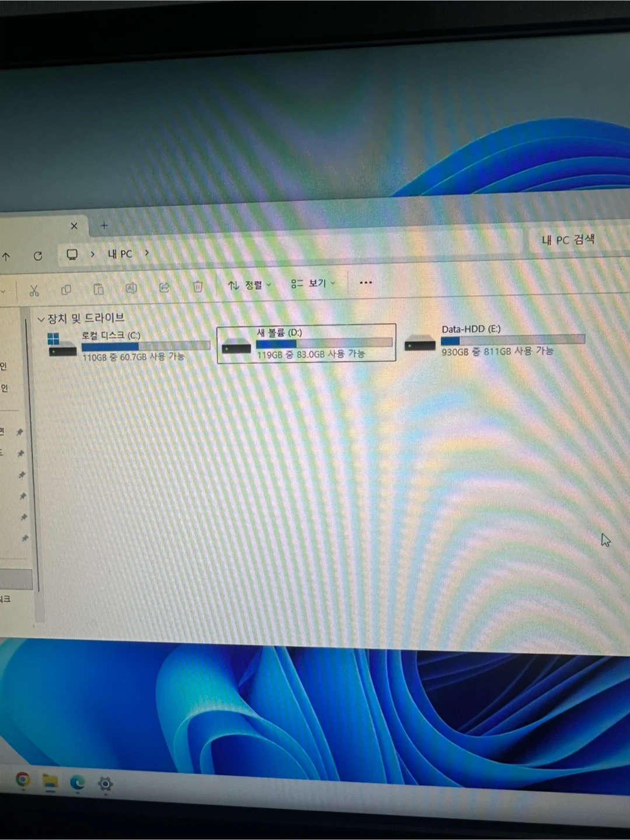630x840 pixels.
Task: Expand chevron after 내 PC in breadcrumb
Action: click(147, 253)
